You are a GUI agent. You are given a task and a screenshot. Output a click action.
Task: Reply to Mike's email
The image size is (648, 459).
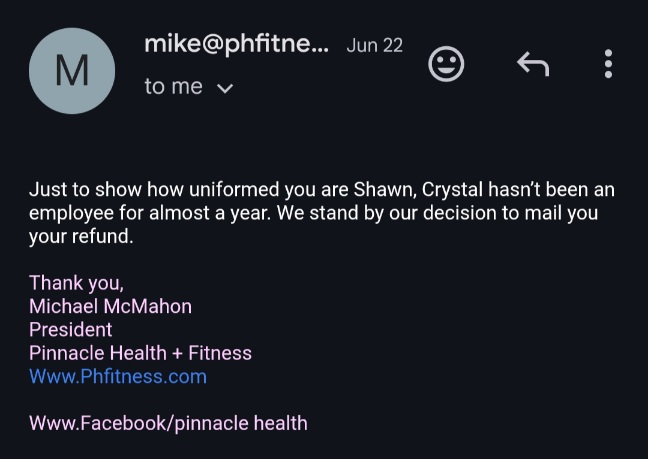pos(532,65)
